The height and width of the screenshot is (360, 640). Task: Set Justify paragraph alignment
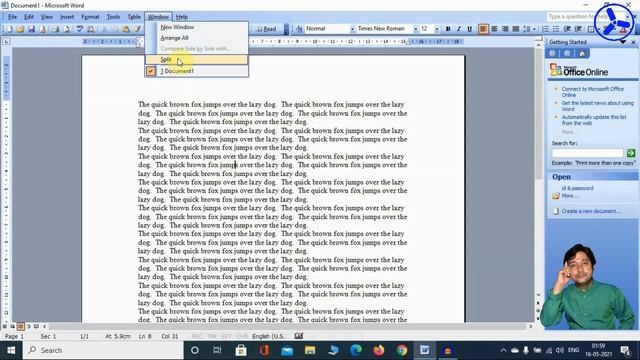516,29
